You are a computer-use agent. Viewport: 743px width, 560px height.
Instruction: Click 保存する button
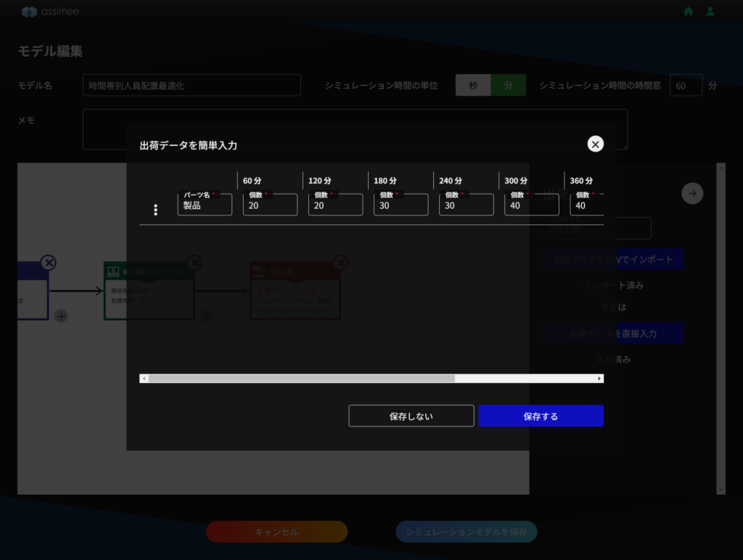click(x=541, y=416)
